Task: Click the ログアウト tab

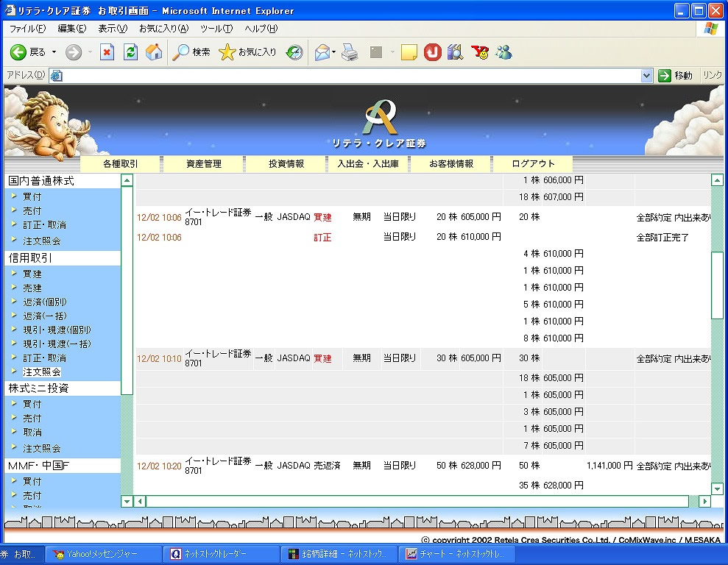Action: click(533, 164)
